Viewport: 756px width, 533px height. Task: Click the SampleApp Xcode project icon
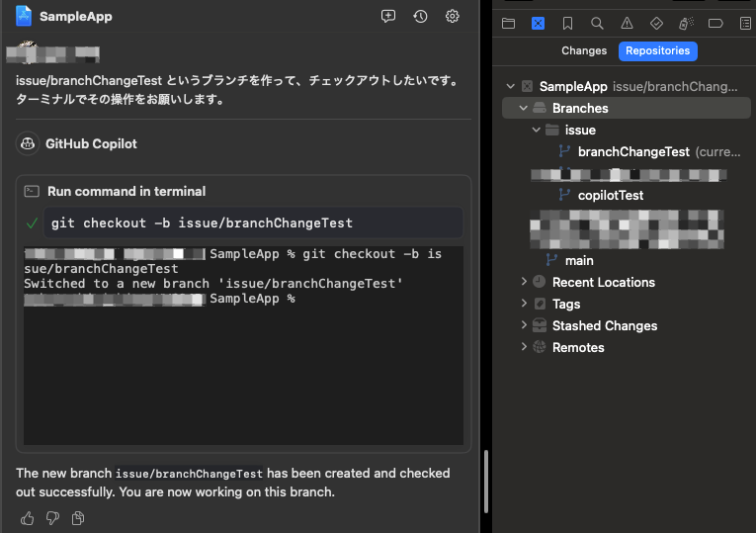[23, 16]
